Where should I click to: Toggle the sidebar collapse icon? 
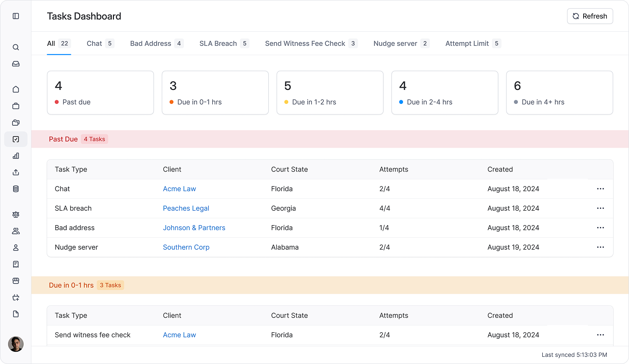click(x=16, y=16)
